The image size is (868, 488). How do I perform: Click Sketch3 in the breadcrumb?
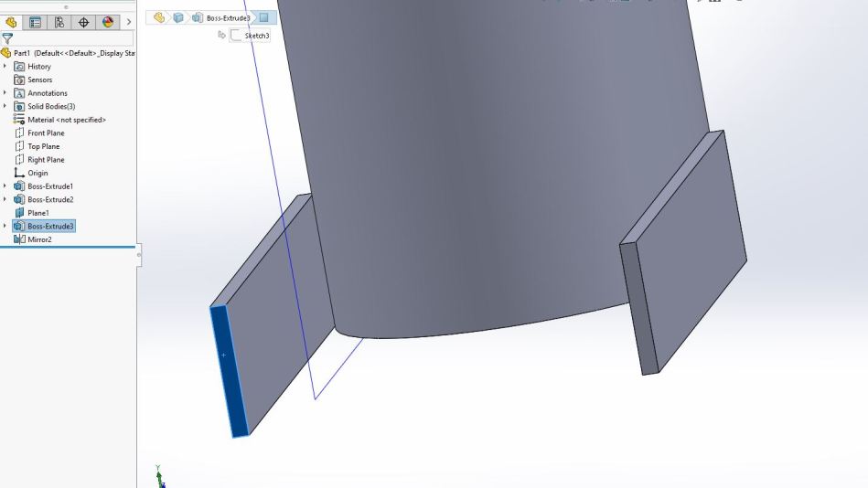256,36
